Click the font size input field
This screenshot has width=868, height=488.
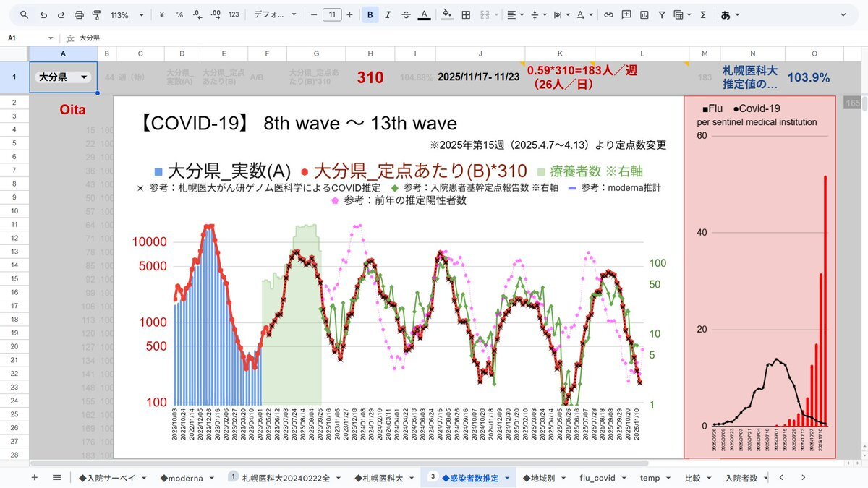click(332, 14)
